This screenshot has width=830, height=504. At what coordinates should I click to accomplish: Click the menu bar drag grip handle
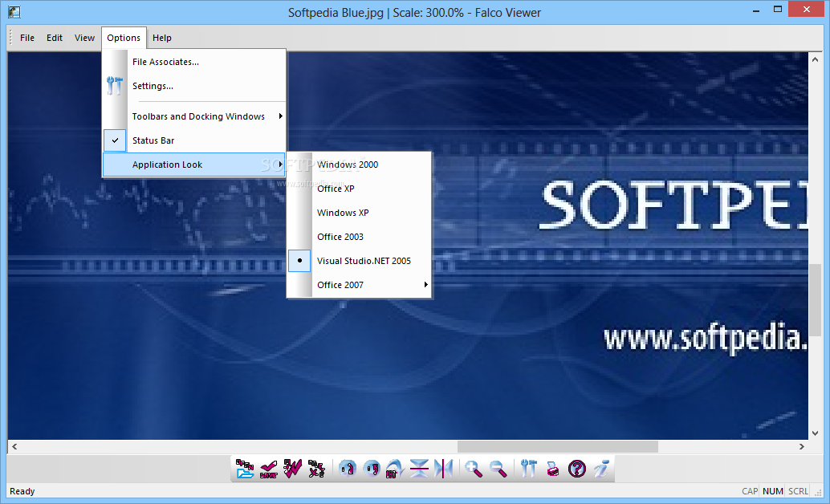(10, 38)
